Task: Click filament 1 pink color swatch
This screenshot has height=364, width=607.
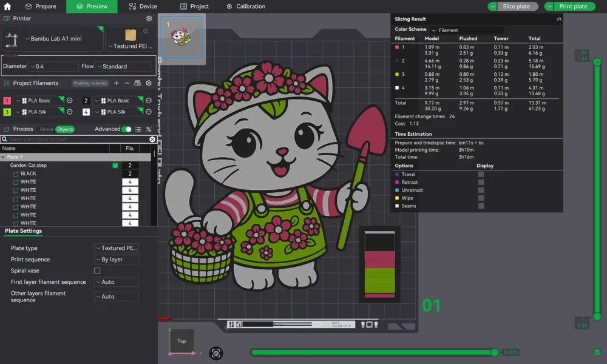Action: 7,101
